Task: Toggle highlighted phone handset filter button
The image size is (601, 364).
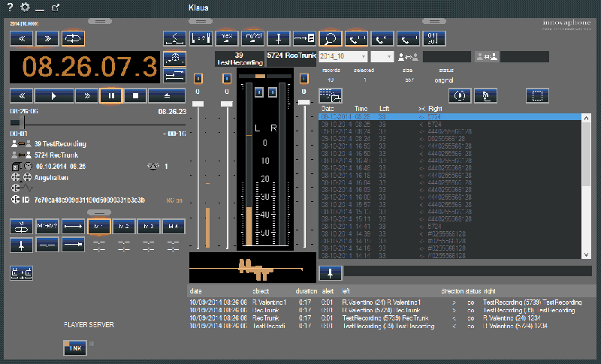Action: [356, 39]
